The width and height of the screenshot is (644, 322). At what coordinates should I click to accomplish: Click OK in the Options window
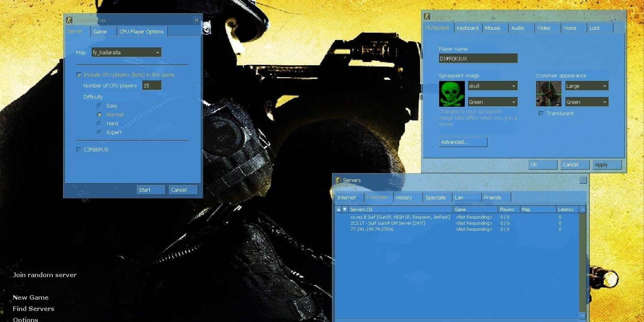pyautogui.click(x=543, y=164)
